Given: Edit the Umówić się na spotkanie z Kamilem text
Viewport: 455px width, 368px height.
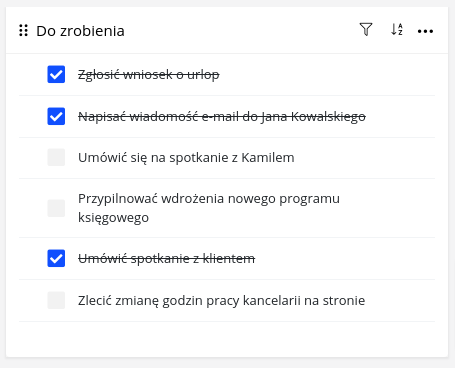Looking at the screenshot, I should (x=186, y=158).
